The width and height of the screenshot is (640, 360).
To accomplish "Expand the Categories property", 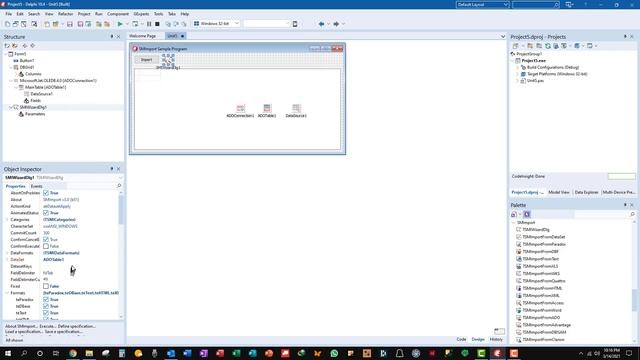I will pos(7,220).
